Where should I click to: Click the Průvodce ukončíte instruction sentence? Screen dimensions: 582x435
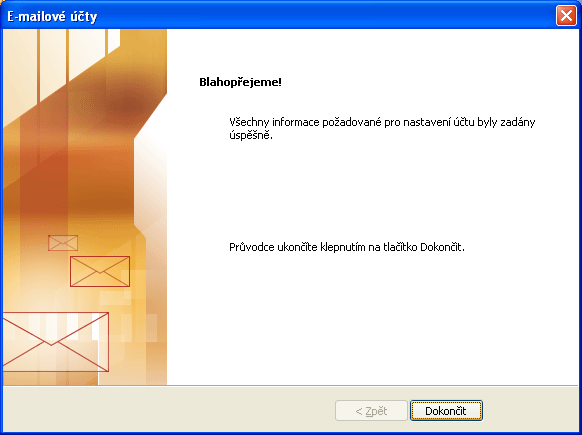pos(347,247)
